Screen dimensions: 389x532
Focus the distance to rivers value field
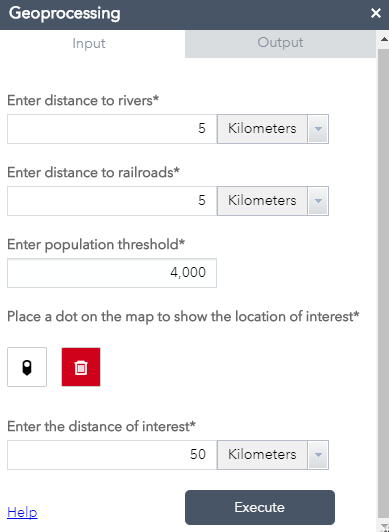click(x=112, y=129)
